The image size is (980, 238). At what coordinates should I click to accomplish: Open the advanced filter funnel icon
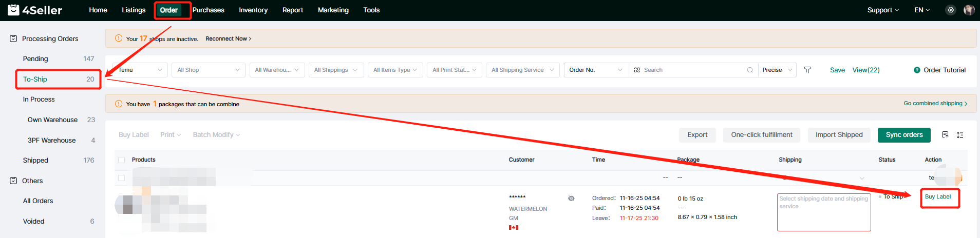coord(807,70)
